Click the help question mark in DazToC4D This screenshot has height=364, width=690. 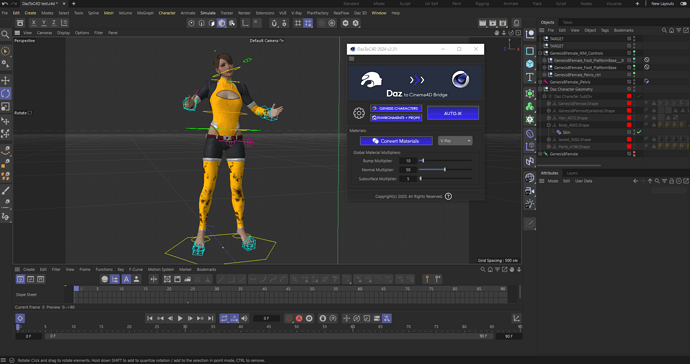[x=448, y=196]
